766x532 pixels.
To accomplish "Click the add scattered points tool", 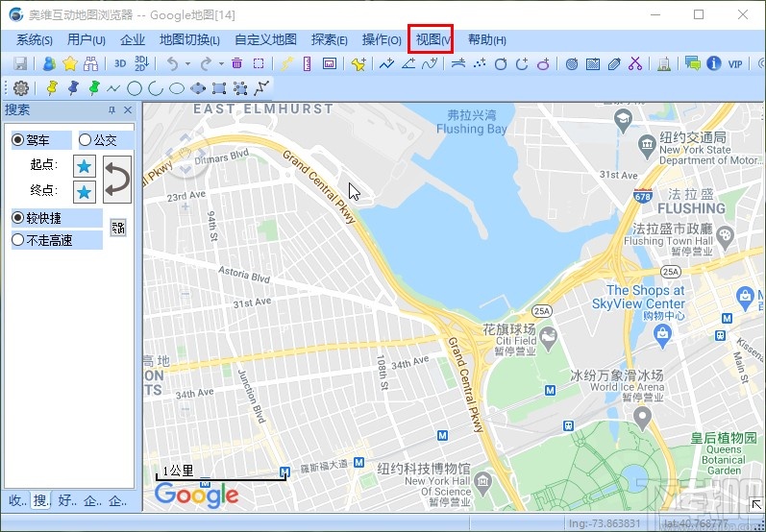I will pos(480,63).
